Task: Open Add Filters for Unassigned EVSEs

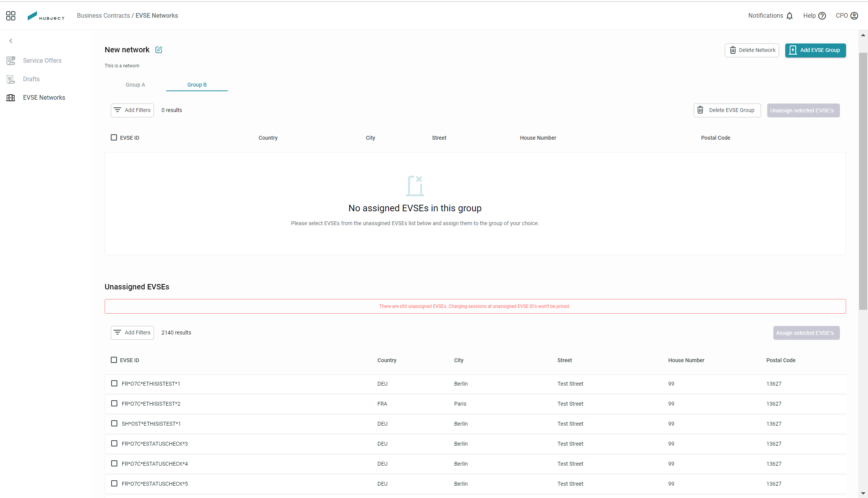Action: click(132, 333)
